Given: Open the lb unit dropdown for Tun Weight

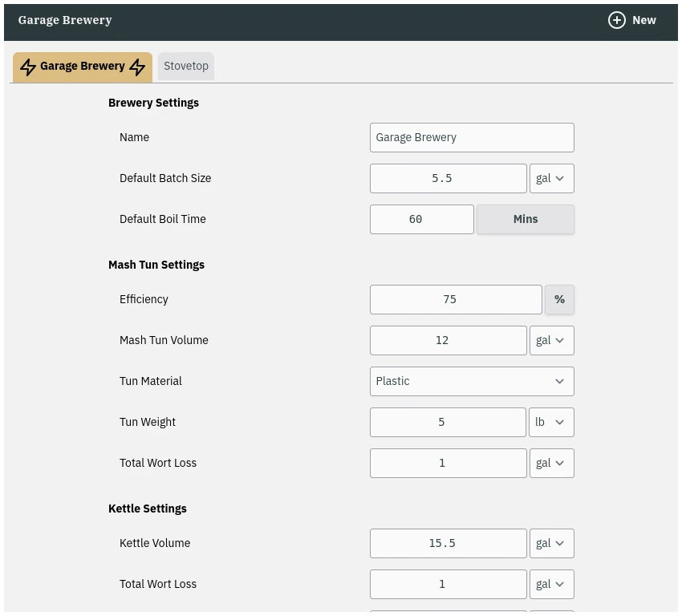Looking at the screenshot, I should (x=551, y=422).
